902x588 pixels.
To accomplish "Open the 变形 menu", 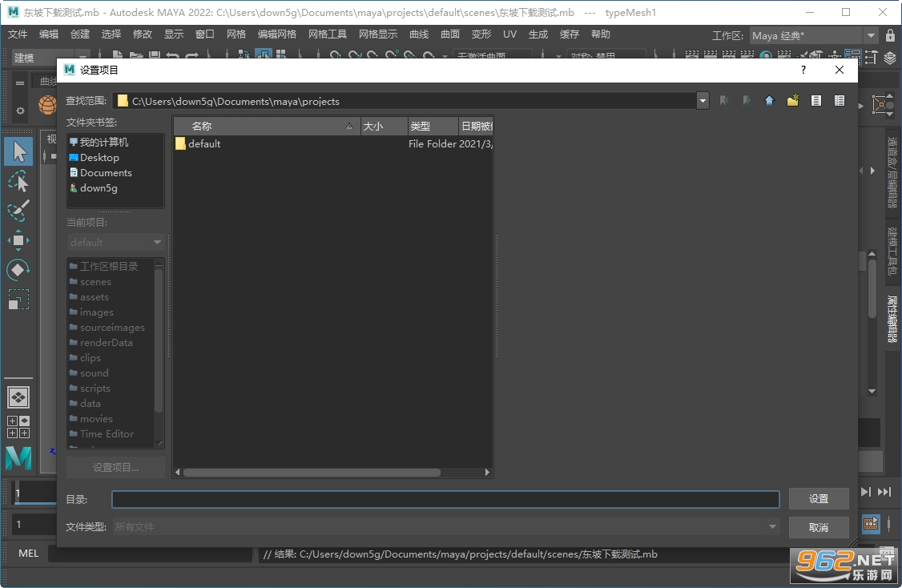I will pyautogui.click(x=481, y=34).
